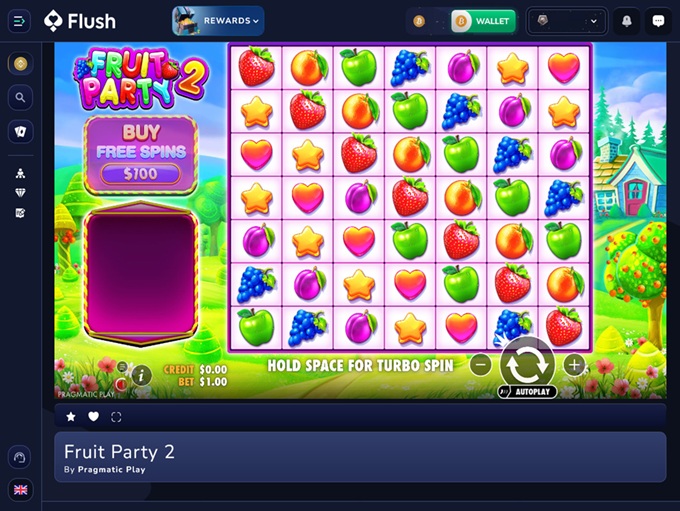This screenshot has width=680, height=511.
Task: Click the Autoplay button
Action: point(527,392)
